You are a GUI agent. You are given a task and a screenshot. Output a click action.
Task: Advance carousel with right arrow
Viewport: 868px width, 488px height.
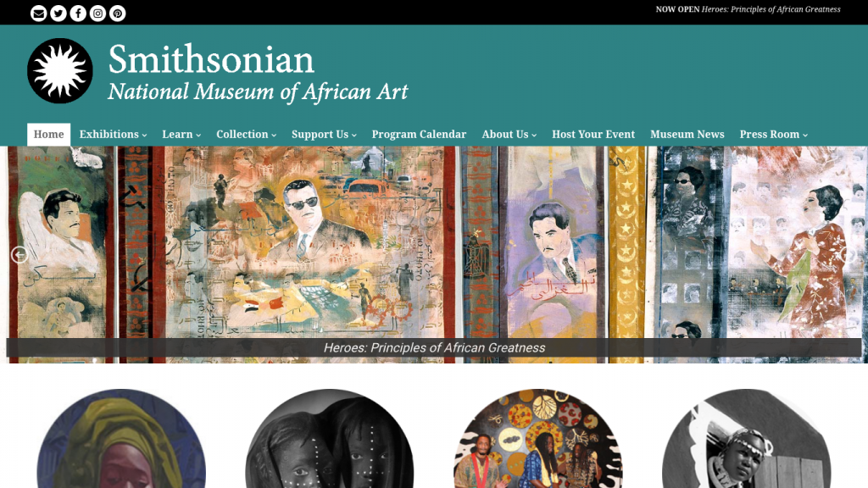point(849,254)
